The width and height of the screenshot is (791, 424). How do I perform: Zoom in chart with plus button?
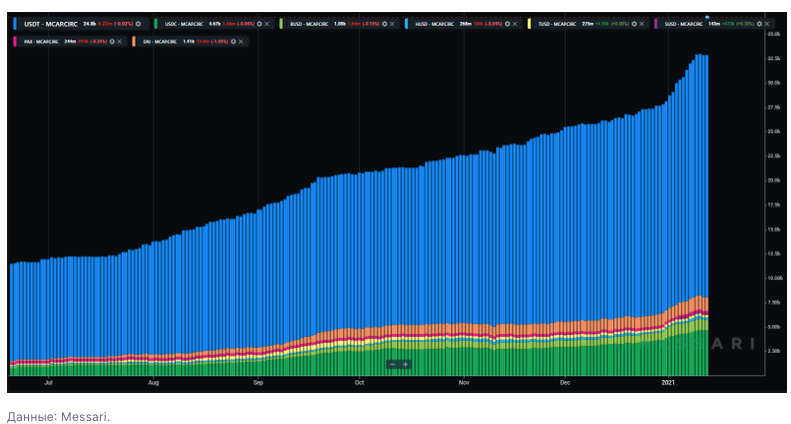405,364
